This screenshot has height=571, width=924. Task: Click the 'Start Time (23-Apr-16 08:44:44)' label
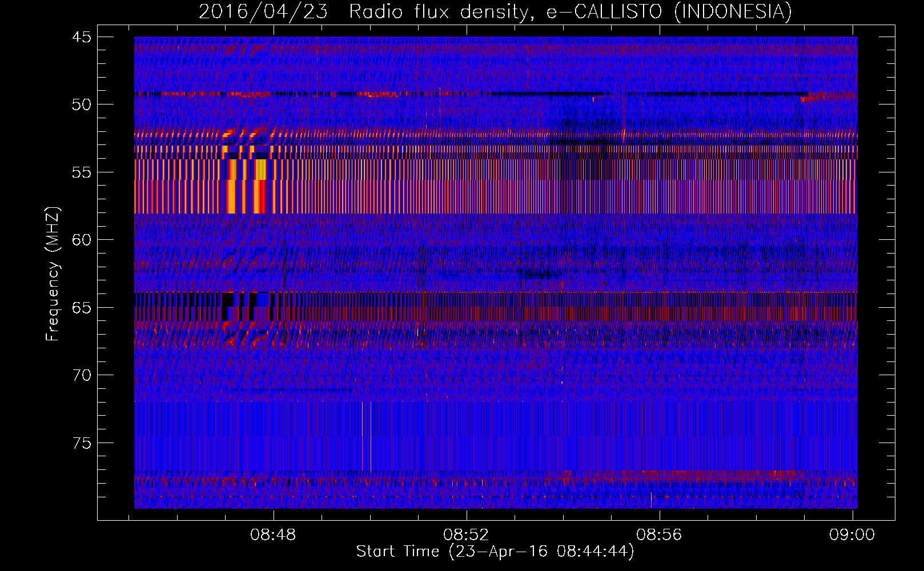[x=495, y=552]
